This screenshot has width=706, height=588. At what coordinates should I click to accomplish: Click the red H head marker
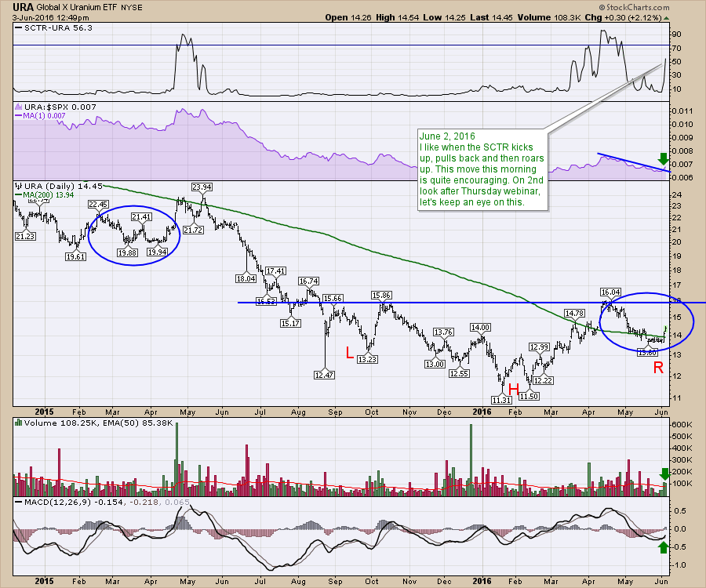click(513, 389)
